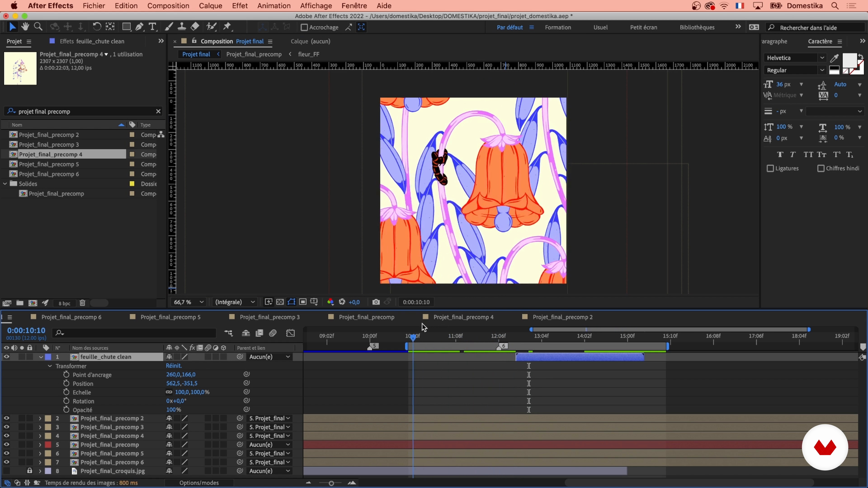This screenshot has width=868, height=488.
Task: Click the shy layers icon in timeline
Action: [246, 333]
